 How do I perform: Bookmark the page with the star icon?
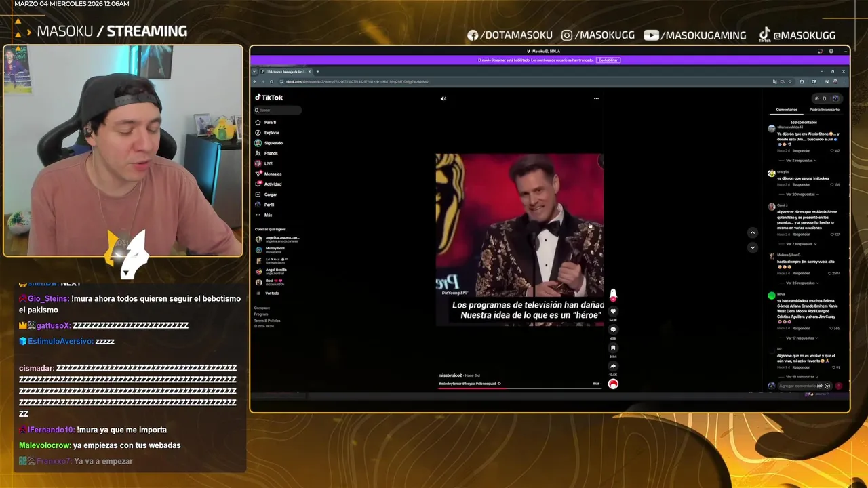[x=789, y=81]
